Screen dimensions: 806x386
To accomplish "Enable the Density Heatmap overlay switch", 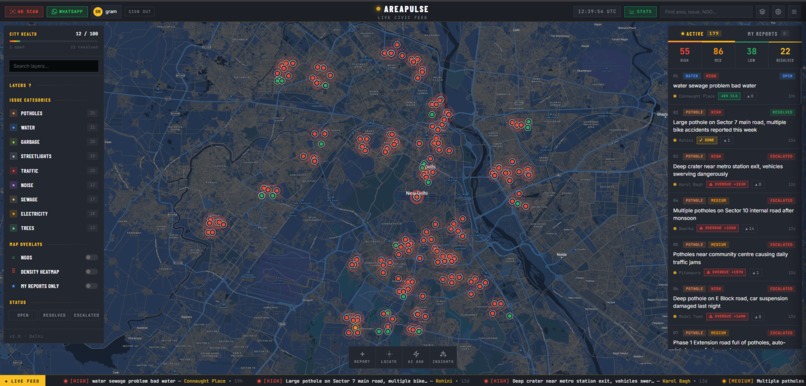I will [x=91, y=271].
